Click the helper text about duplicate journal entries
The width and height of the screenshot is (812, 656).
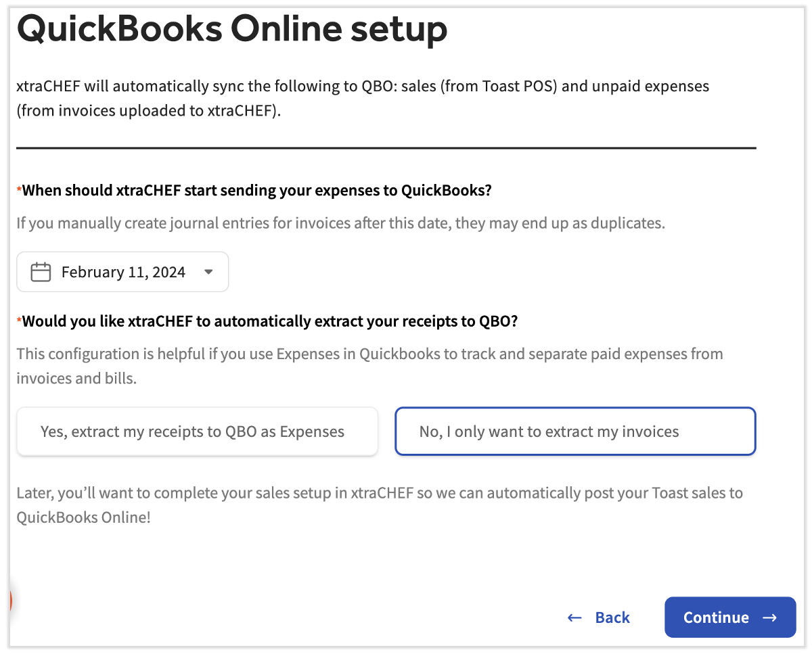point(340,223)
